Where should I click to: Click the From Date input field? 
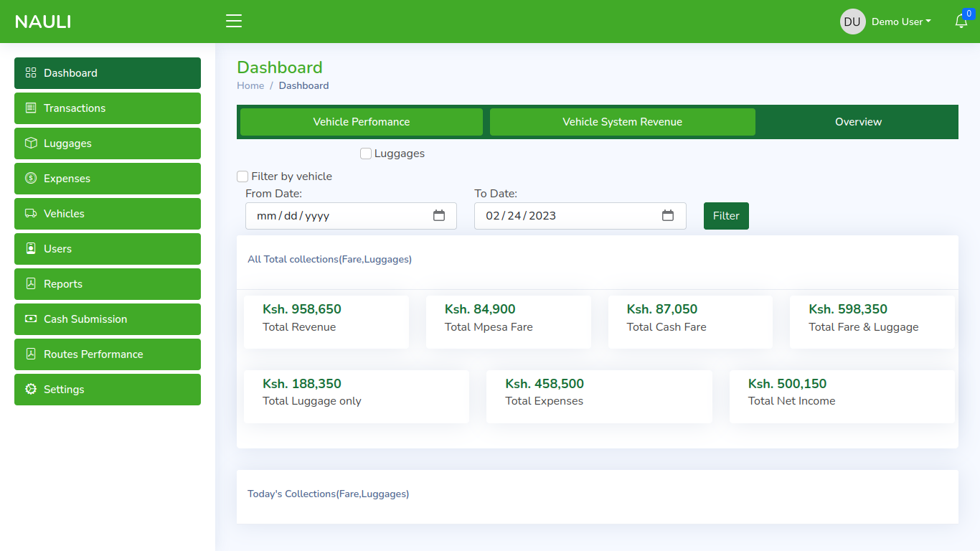(337, 216)
